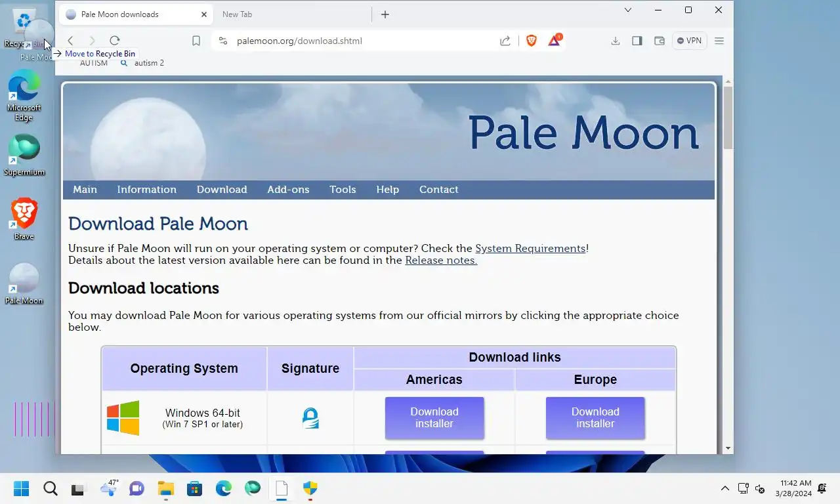
Task: Open the Information menu item
Action: [x=146, y=190]
